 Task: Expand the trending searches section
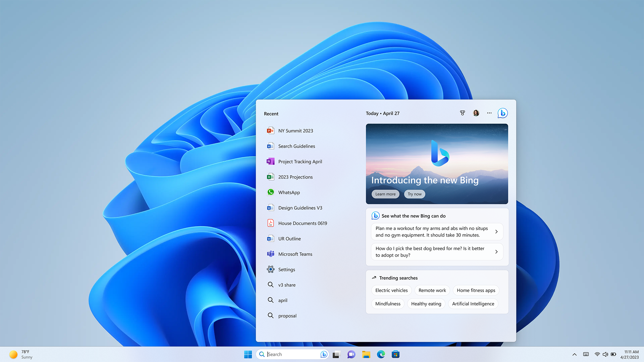pyautogui.click(x=397, y=278)
